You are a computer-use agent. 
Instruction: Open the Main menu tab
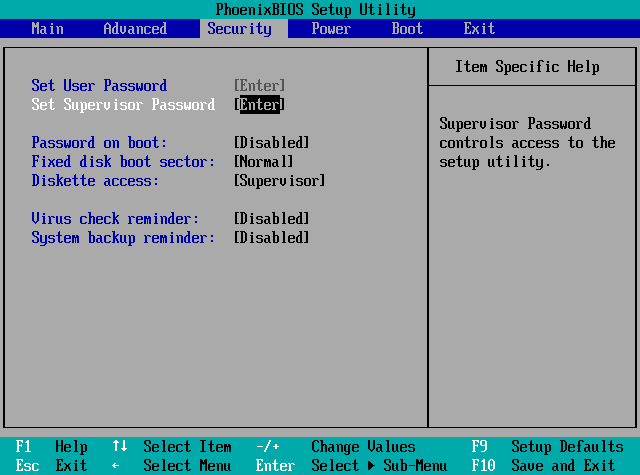point(47,29)
